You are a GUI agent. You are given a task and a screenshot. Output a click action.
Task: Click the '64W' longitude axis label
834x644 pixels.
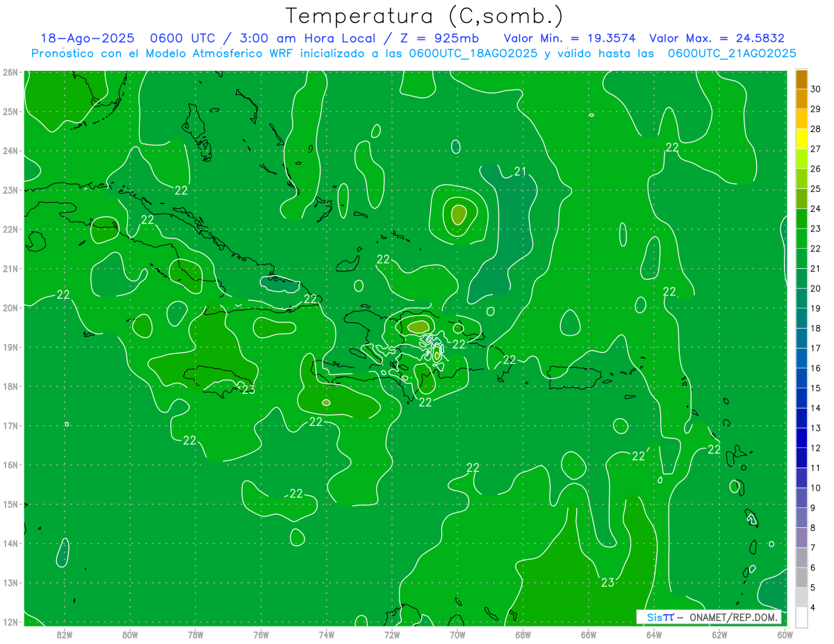(x=654, y=634)
